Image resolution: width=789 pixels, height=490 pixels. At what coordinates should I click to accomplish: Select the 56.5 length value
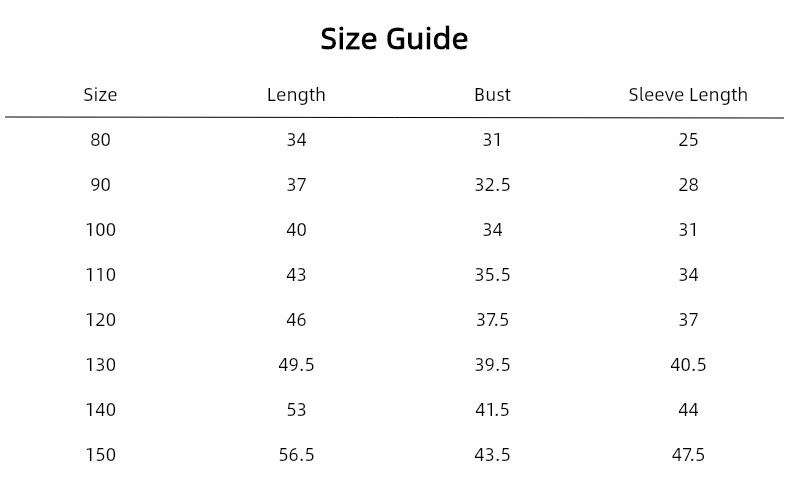(x=296, y=455)
